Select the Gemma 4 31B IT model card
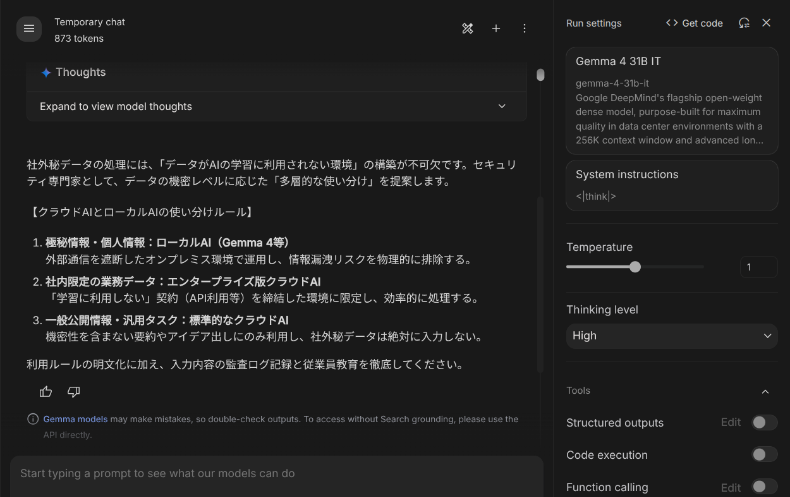The width and height of the screenshot is (790, 497). (672, 101)
